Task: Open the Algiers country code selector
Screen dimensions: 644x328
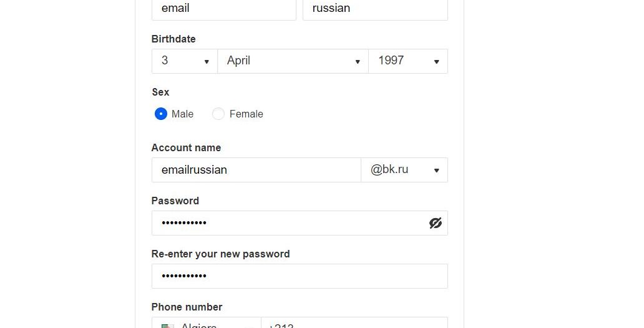Action: coord(206,323)
